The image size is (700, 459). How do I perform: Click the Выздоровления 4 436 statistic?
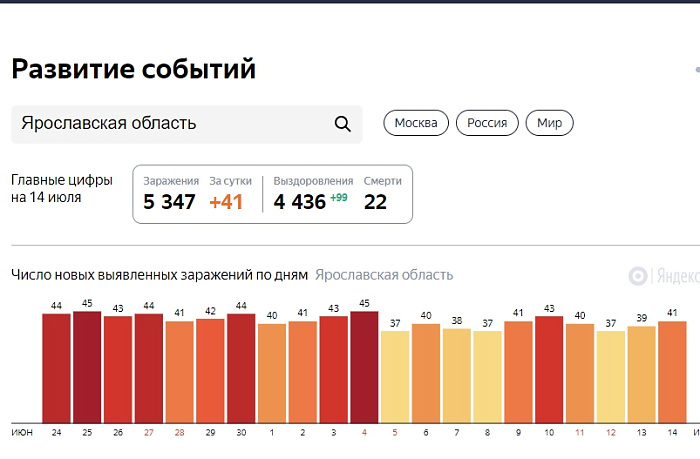coord(312,194)
